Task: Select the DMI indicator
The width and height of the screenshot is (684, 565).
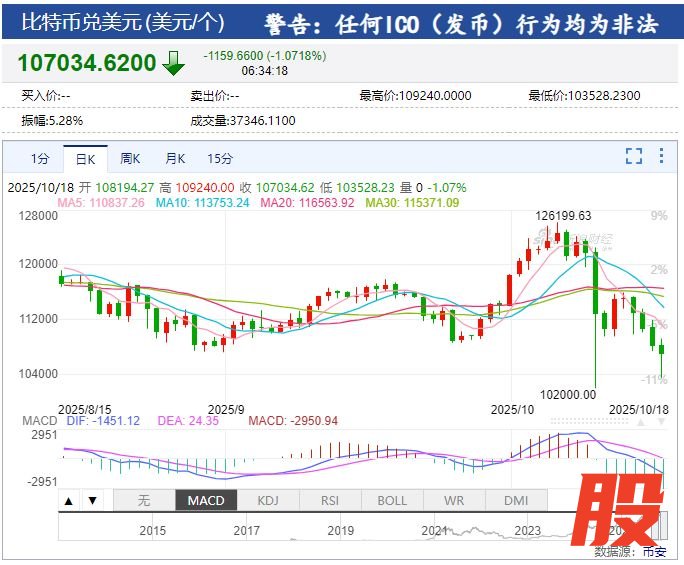Action: point(516,500)
